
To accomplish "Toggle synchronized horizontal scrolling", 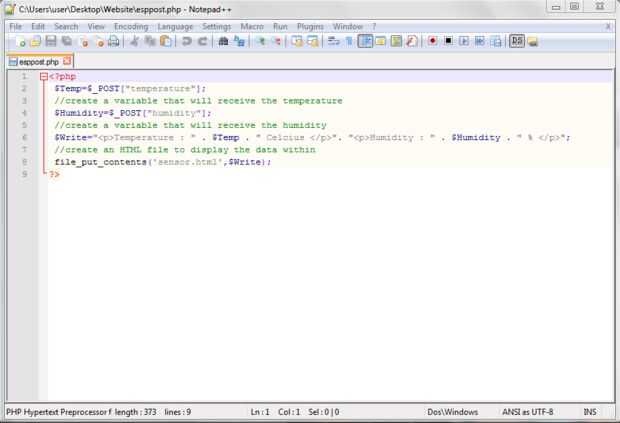I will point(313,41).
